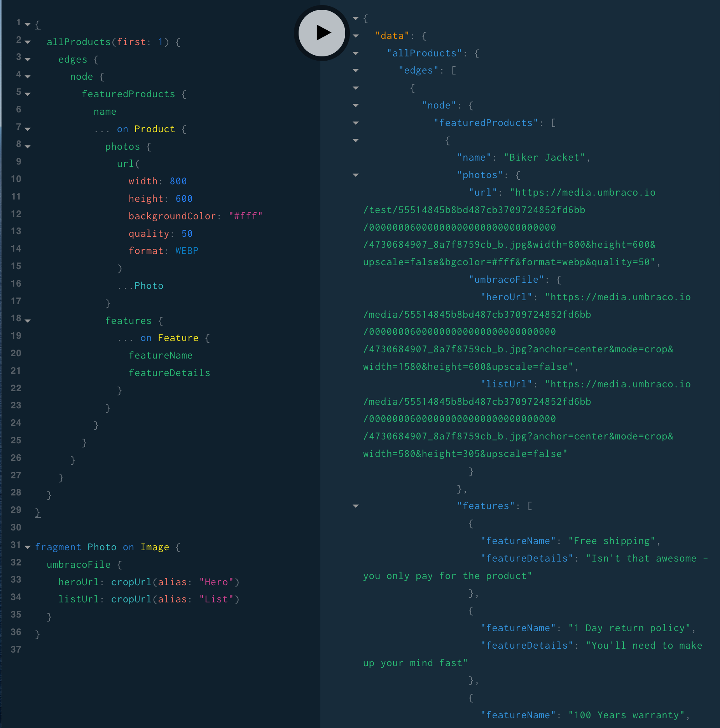
Task: Collapse the node fold arrow at line 4
Action: pos(28,77)
